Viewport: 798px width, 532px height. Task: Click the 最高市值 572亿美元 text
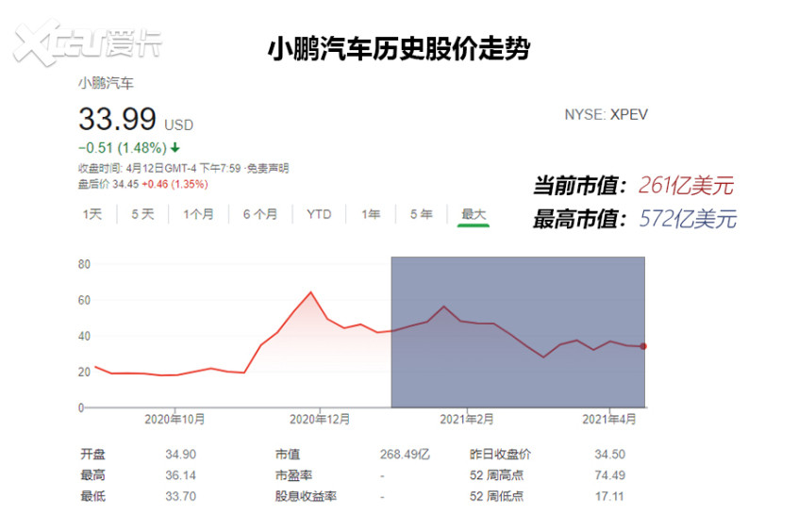[635, 219]
